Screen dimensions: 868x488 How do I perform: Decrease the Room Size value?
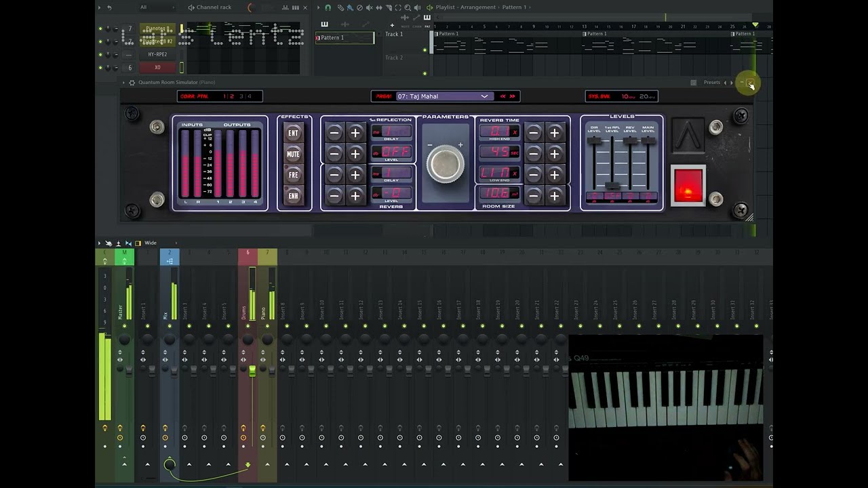click(534, 196)
